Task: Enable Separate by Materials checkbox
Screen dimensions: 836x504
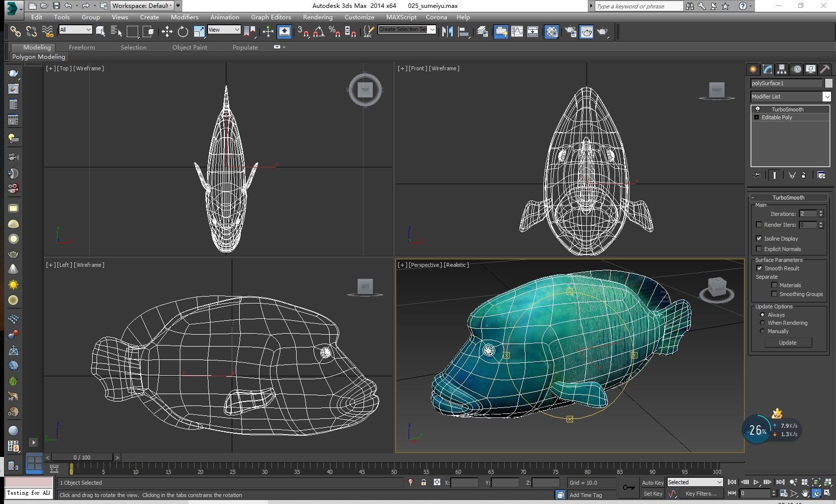Action: [x=774, y=285]
